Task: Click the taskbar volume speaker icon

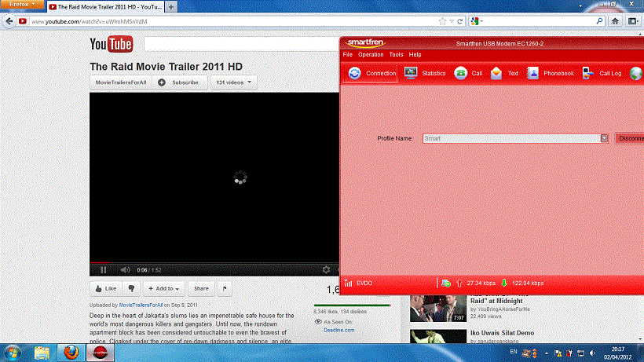Action: (x=592, y=353)
